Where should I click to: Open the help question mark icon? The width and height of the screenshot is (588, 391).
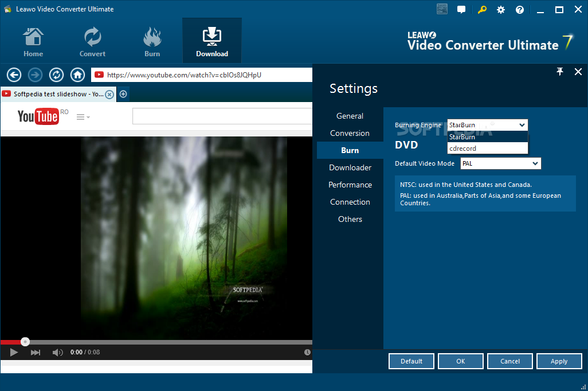[x=520, y=10]
